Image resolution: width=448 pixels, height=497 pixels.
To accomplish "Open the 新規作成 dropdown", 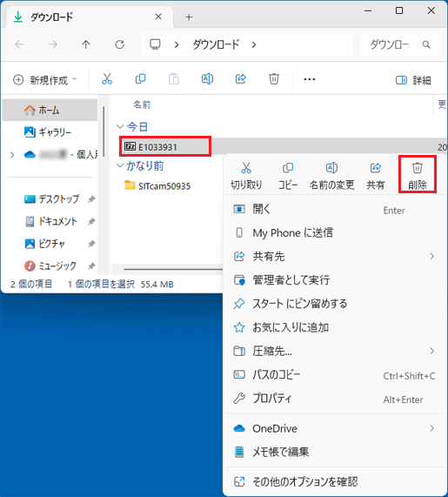I will (44, 80).
